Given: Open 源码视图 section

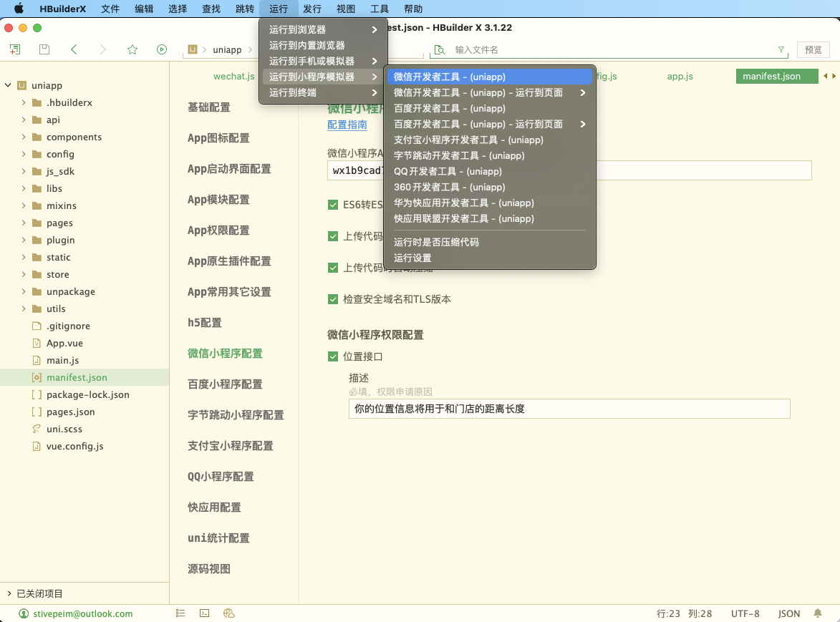Looking at the screenshot, I should pos(209,569).
